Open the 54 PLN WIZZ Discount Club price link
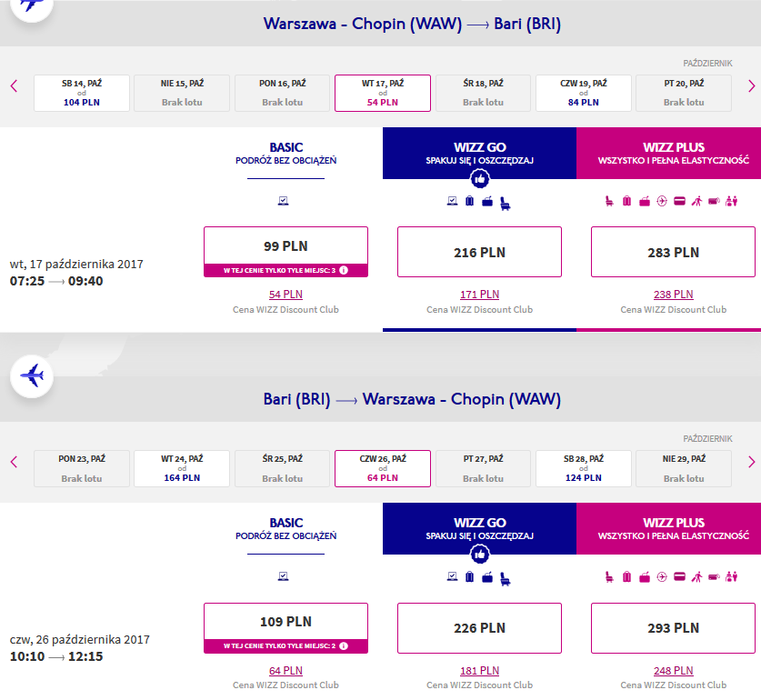Screen dimensions: 761x700 285,295
